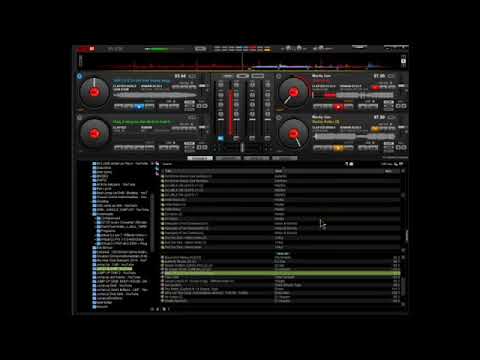The image size is (480, 360).
Task: Open the fourth tab below the mixer
Action: click(x=284, y=158)
